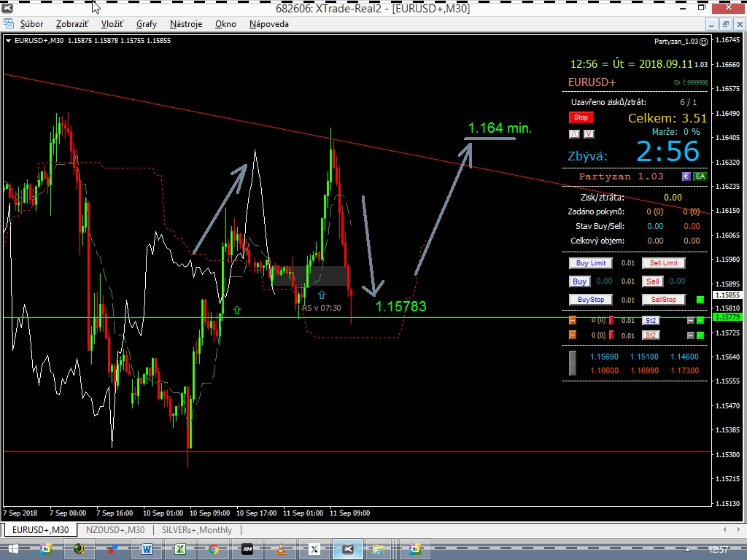Select the blue level value 1.15100

pos(645,357)
